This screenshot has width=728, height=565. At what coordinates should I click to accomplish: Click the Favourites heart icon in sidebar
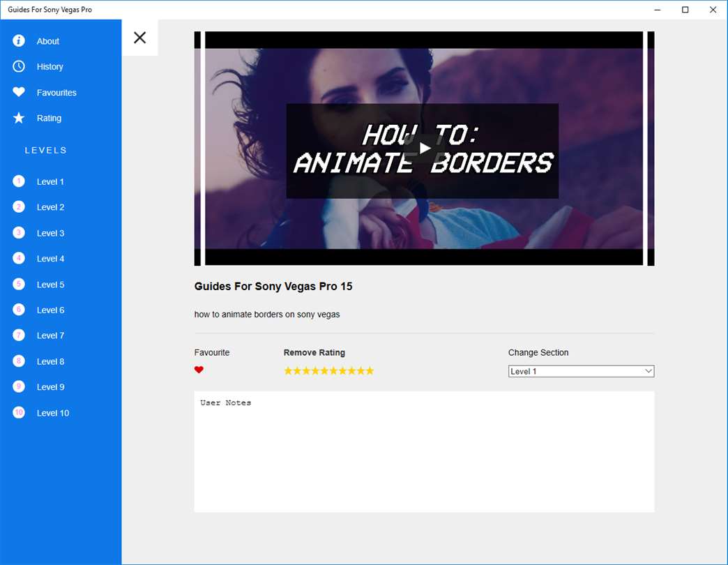[x=19, y=92]
